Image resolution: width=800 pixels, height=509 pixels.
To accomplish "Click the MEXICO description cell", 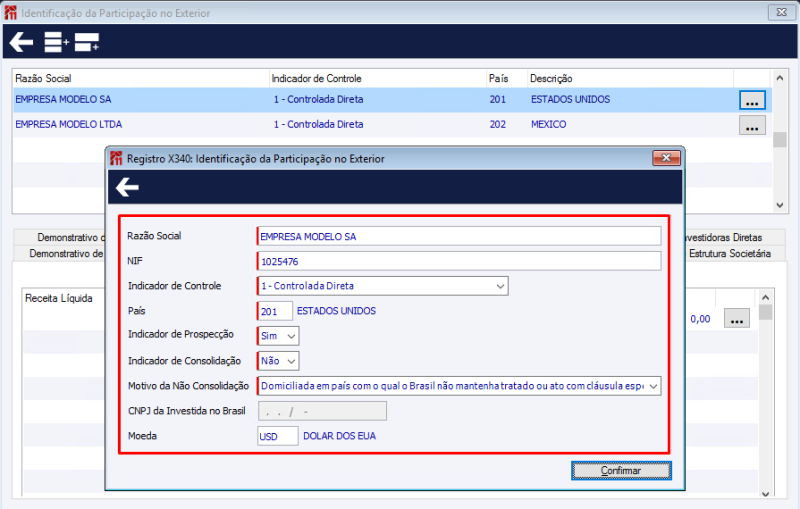I will pyautogui.click(x=548, y=124).
